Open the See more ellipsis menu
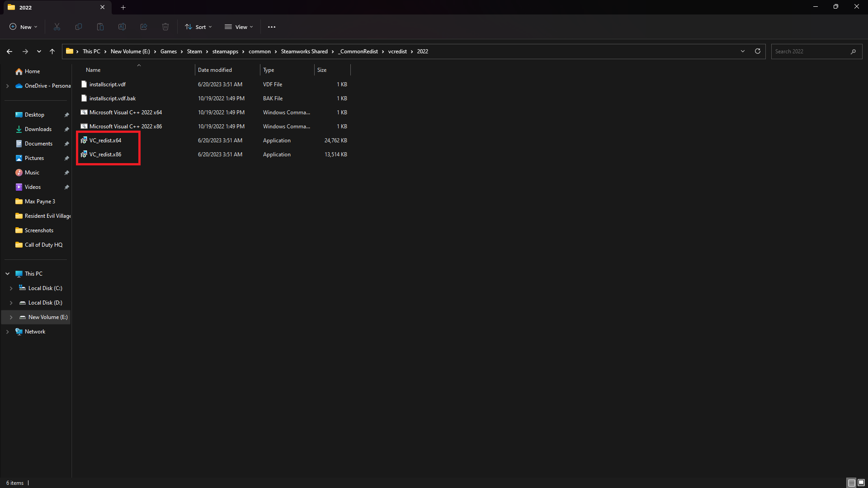The width and height of the screenshot is (868, 488). tap(272, 27)
